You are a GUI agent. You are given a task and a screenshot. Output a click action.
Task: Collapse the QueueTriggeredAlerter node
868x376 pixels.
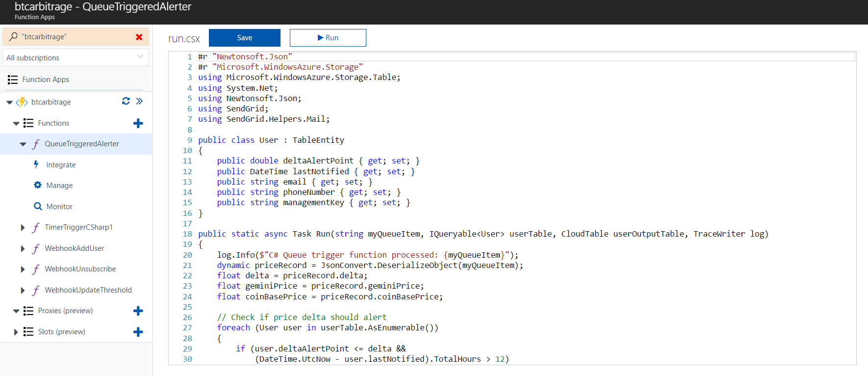coord(23,144)
